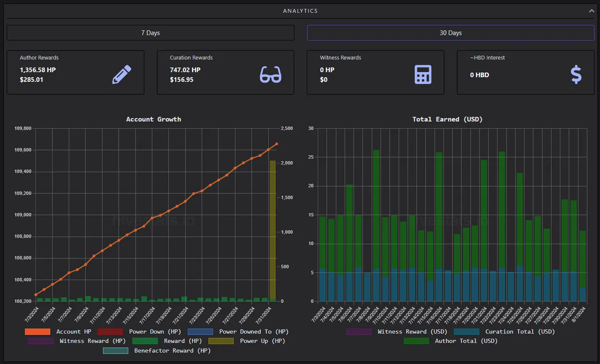Click the glasses icon in Curation Rewards

pyautogui.click(x=271, y=74)
